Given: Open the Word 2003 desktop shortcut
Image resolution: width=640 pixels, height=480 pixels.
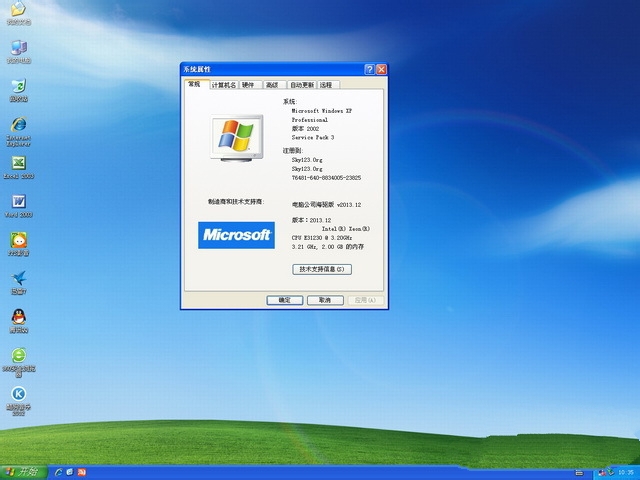Looking at the screenshot, I should tap(18, 202).
